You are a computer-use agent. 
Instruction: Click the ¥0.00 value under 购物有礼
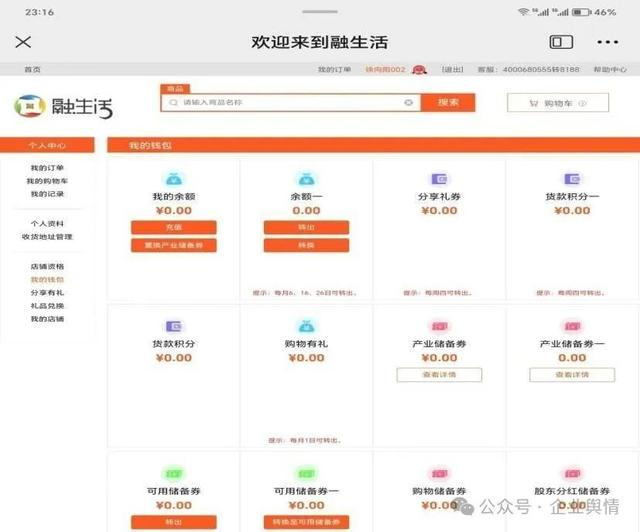(307, 358)
